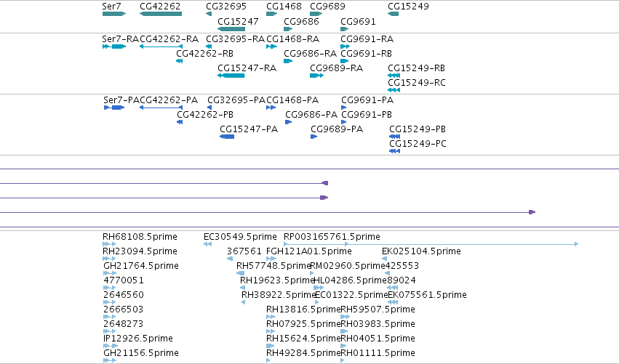The image size is (619, 364).
Task: Click protein CG9686-PA
Action: (289, 122)
